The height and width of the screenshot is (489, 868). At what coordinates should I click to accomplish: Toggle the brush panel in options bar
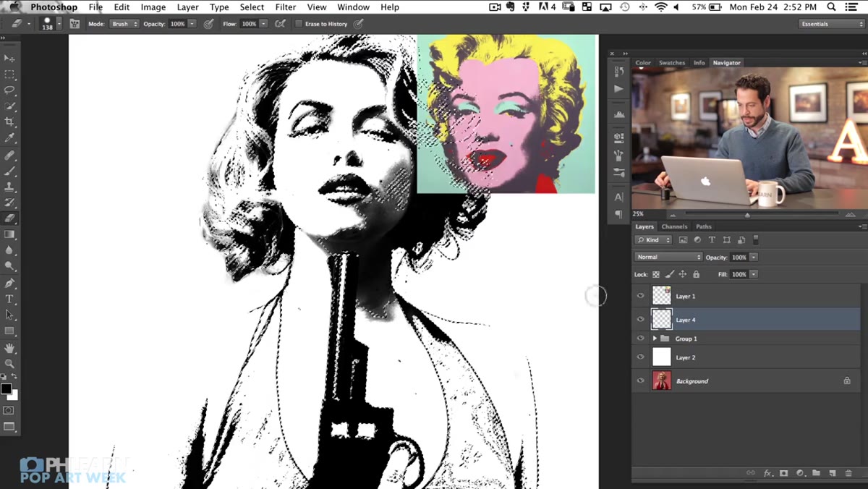click(x=75, y=24)
